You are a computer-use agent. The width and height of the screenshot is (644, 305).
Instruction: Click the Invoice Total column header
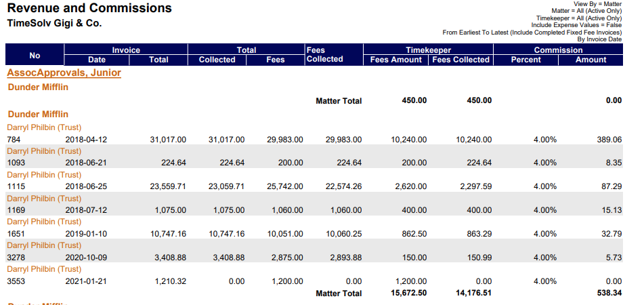[x=158, y=60]
